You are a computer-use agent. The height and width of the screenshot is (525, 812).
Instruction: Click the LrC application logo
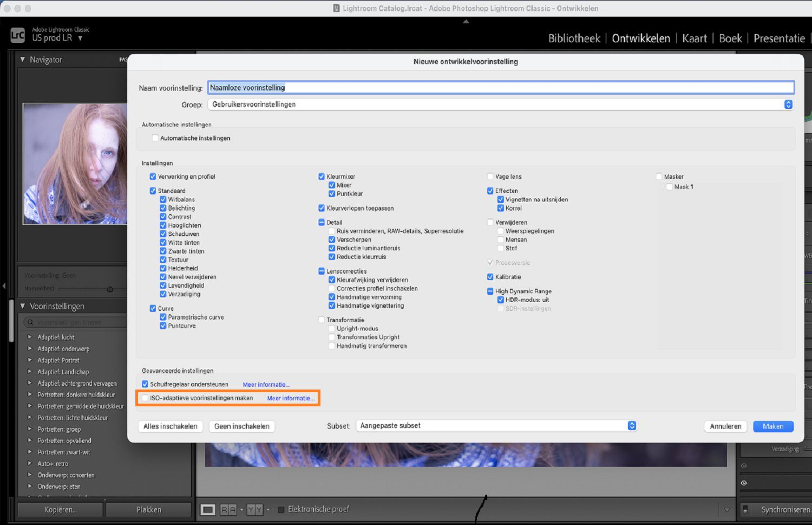(x=17, y=35)
